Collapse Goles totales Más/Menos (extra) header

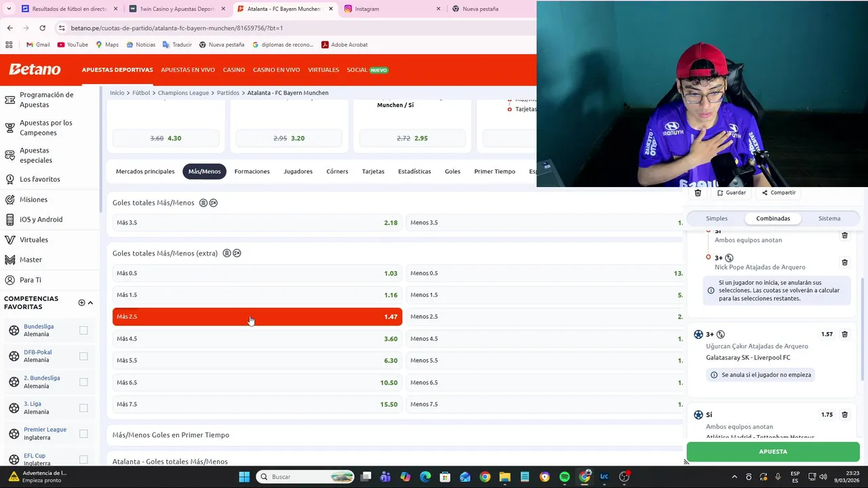pos(165,253)
